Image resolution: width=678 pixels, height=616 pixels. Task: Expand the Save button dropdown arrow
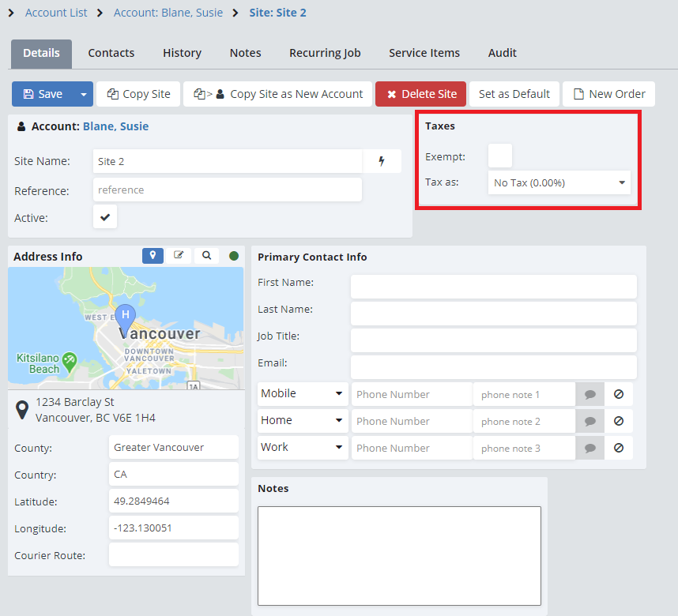84,94
